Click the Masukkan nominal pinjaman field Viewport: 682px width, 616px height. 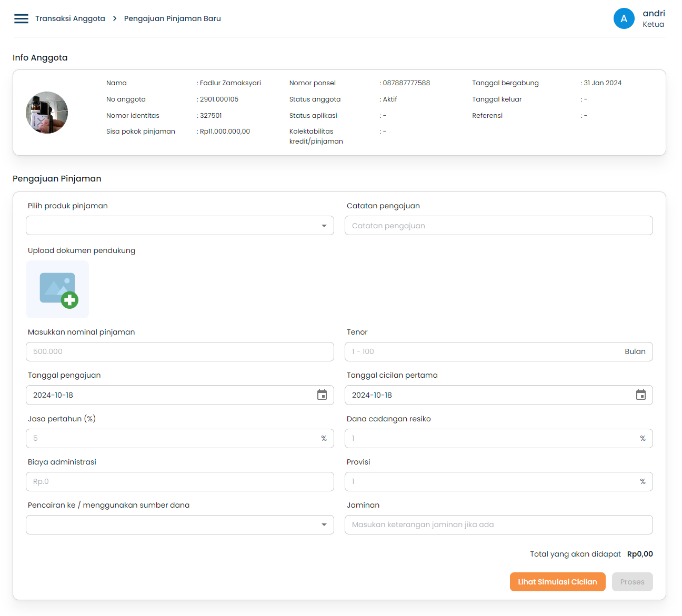180,351
